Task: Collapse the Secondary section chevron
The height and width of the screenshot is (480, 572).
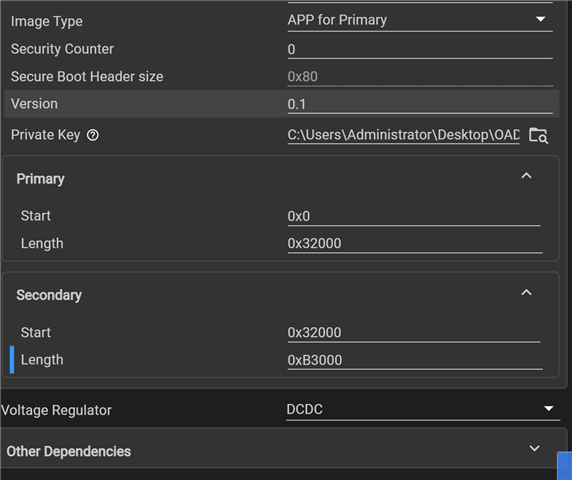Action: 526,293
